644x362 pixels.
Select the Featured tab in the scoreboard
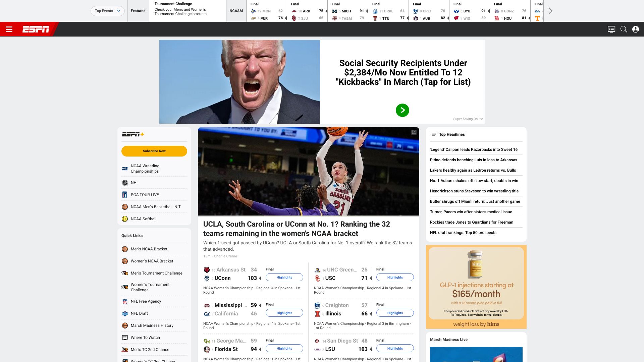click(138, 11)
